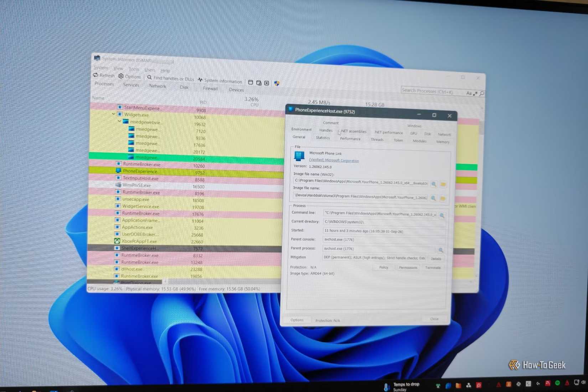Click magnifier icon beside Command line field
The width and height of the screenshot is (588, 392).
[442, 215]
